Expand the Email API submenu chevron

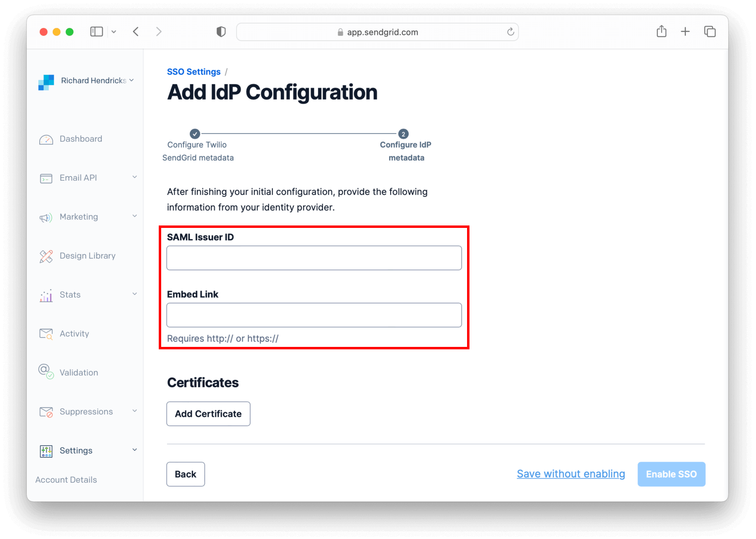coord(135,177)
